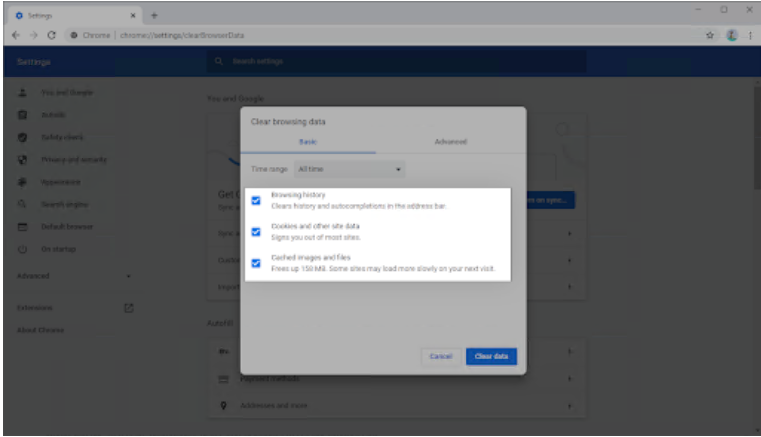Select the Basic tab
Screen dimensions: 761x437
tap(308, 142)
